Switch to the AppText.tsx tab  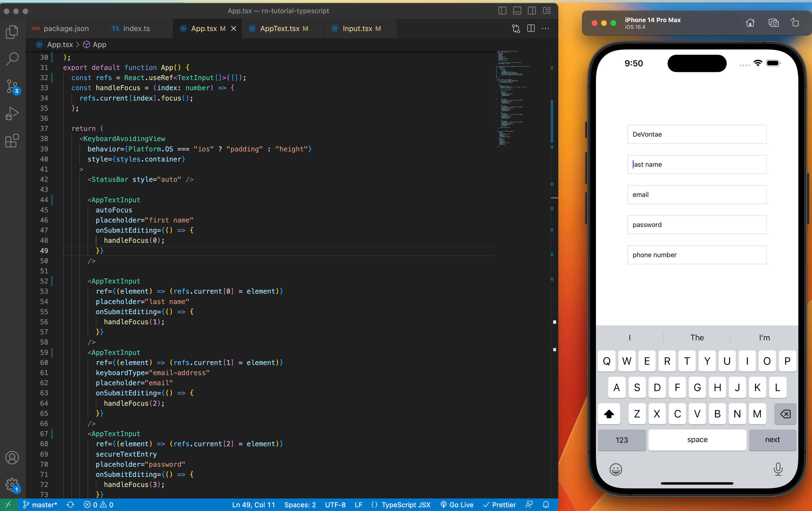(280, 29)
